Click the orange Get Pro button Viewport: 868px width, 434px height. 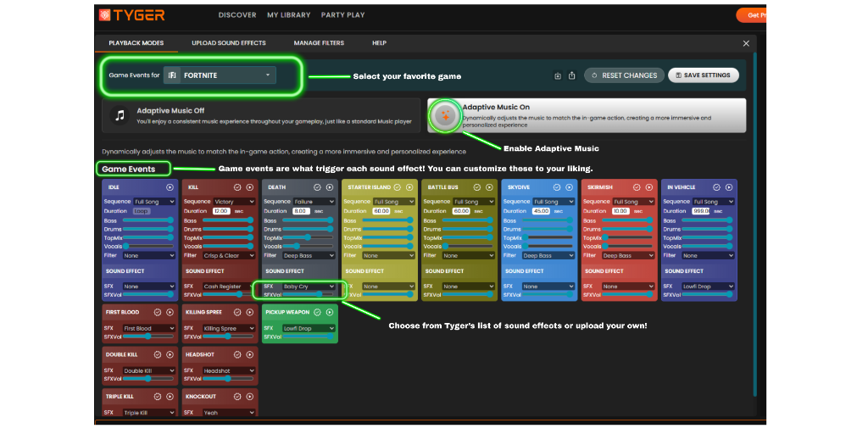(751, 15)
